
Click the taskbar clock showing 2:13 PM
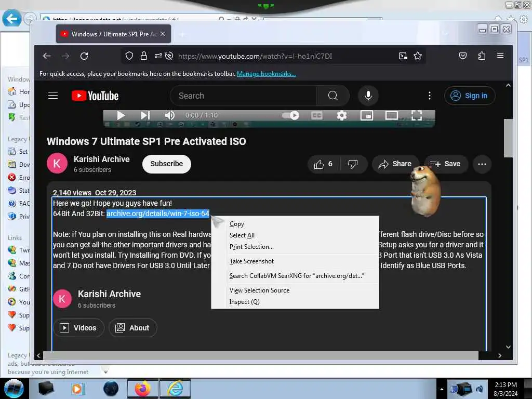click(506, 389)
